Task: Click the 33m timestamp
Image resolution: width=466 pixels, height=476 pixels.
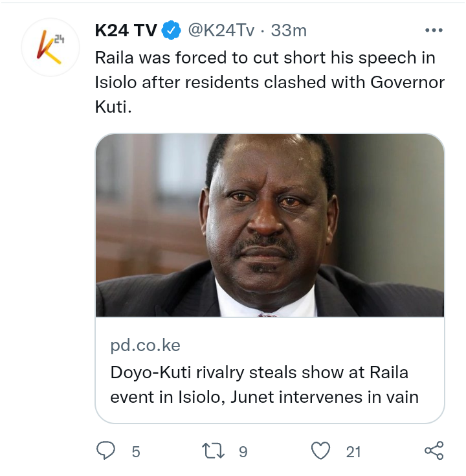Action: pos(289,30)
